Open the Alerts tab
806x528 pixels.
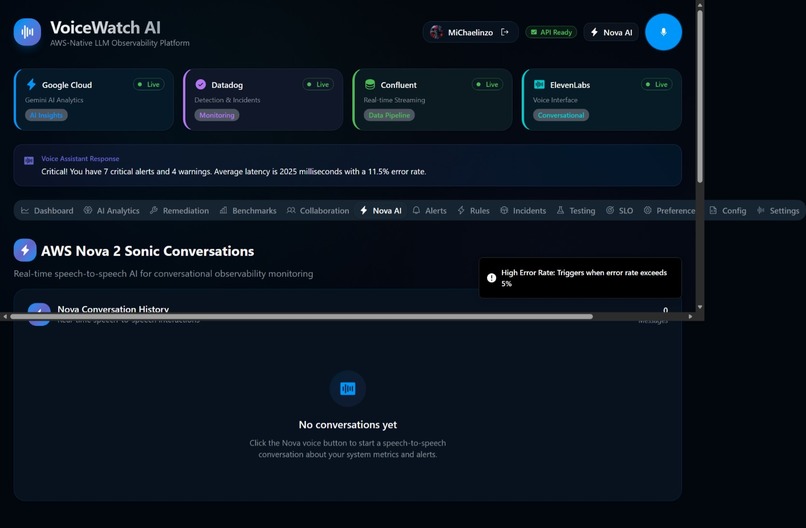(430, 211)
